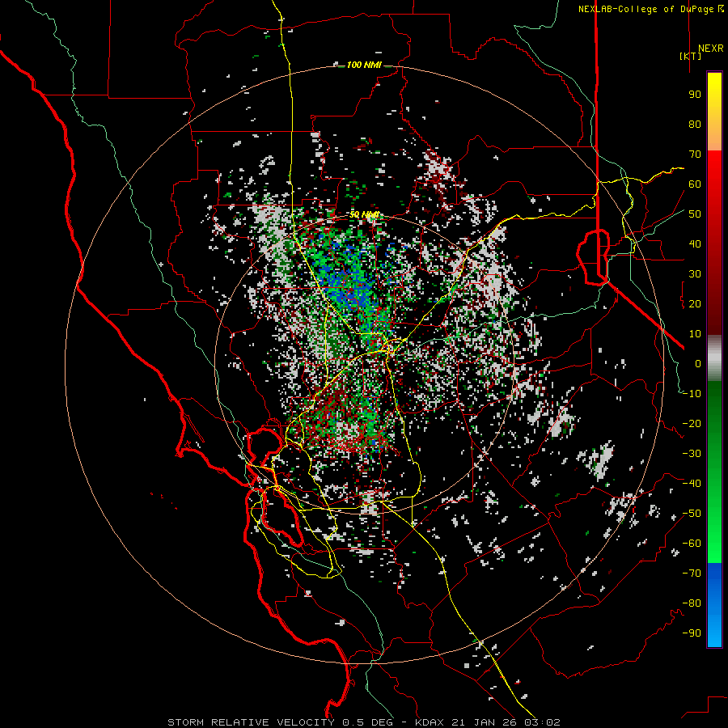Select the -70 scale value
Screen dimensions: 728x728
[692, 574]
